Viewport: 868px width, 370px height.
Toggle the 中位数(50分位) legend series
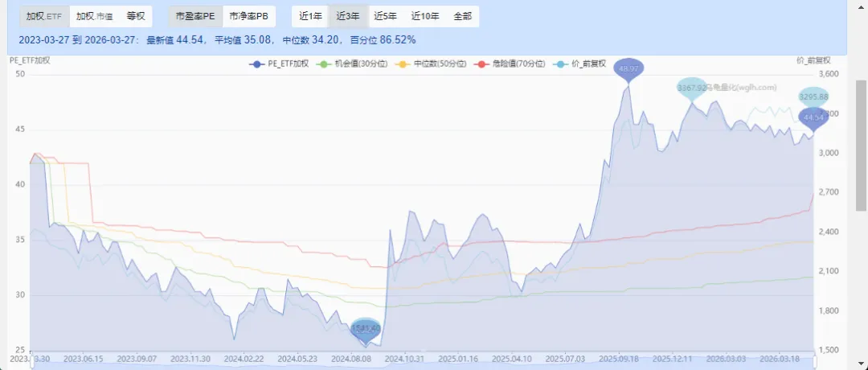[432, 64]
